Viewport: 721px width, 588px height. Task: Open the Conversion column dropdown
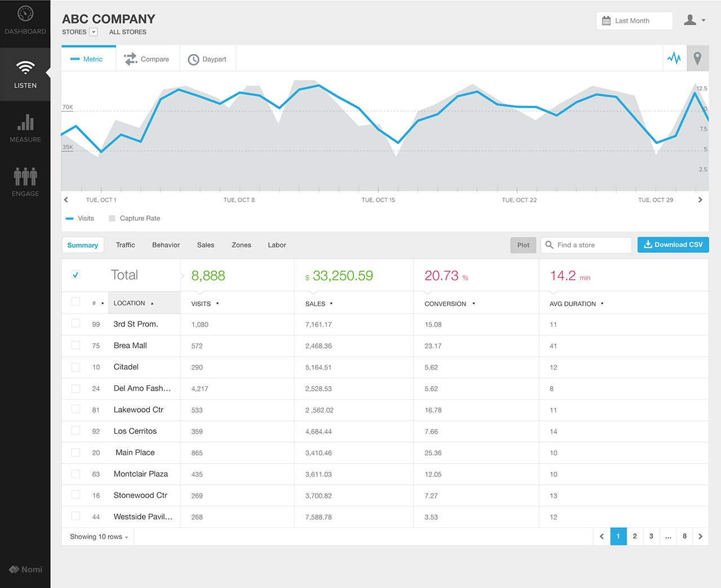tap(474, 304)
